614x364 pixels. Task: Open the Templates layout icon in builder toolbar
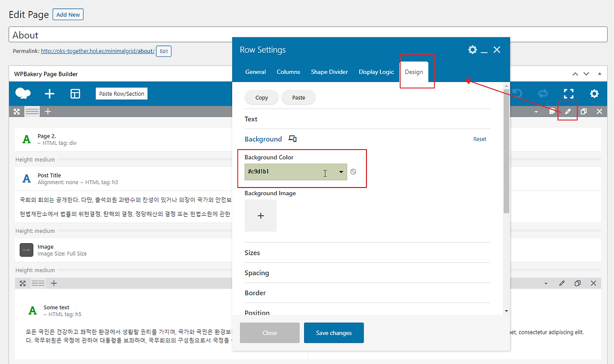[x=75, y=94]
